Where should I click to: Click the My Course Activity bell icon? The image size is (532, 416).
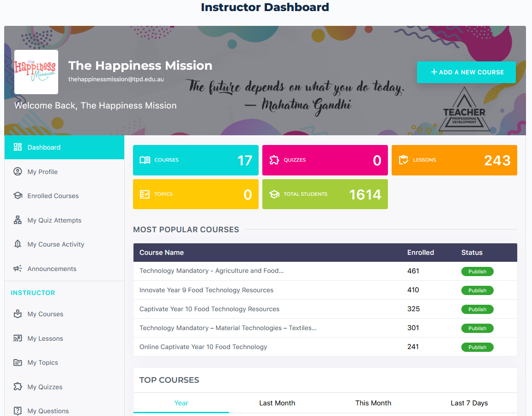pos(17,244)
